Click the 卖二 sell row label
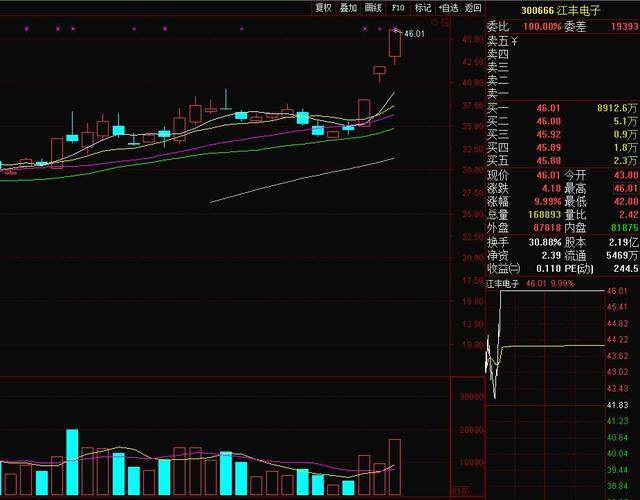Viewport: 640px width, 500px height. 498,80
